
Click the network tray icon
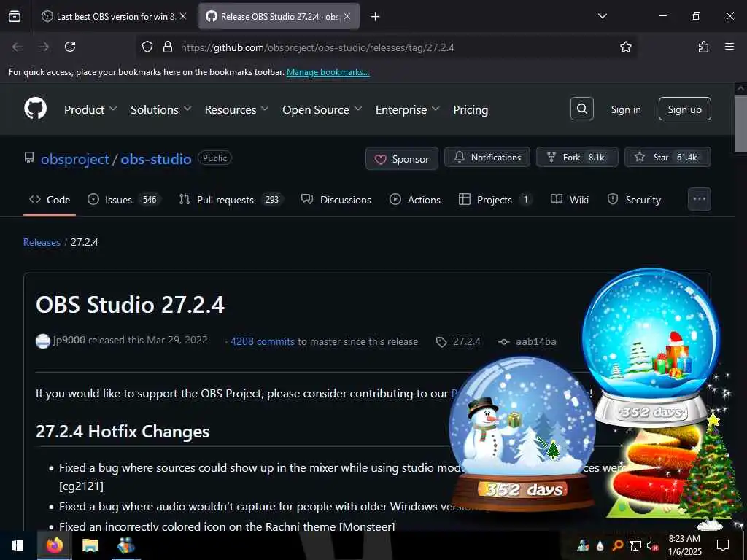coord(635,545)
